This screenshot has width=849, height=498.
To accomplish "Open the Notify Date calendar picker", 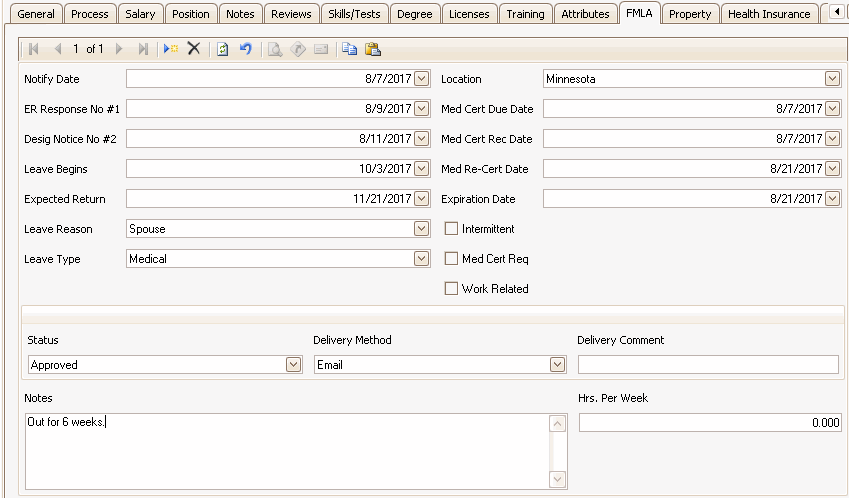I will point(421,79).
